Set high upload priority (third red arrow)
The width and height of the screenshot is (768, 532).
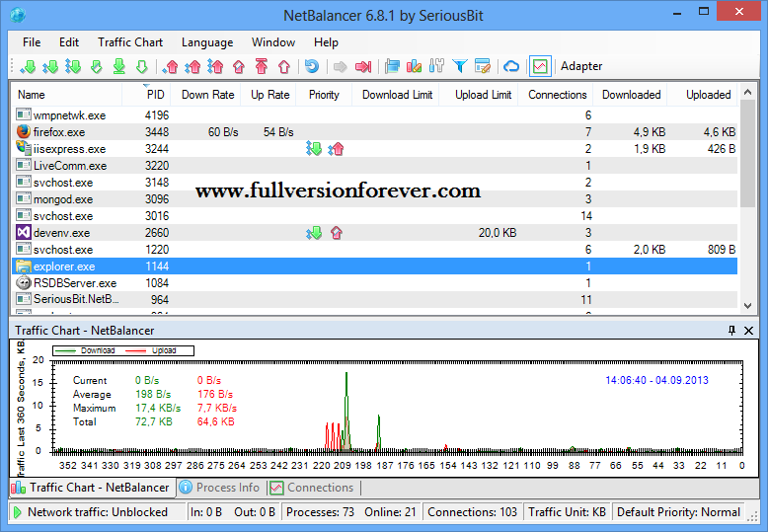pos(215,66)
